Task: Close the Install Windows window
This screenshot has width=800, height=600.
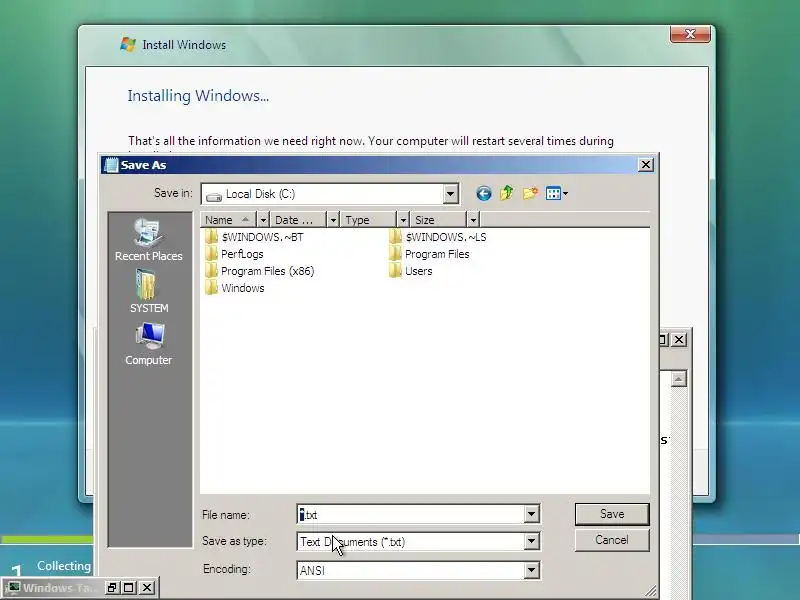Action: click(x=690, y=34)
